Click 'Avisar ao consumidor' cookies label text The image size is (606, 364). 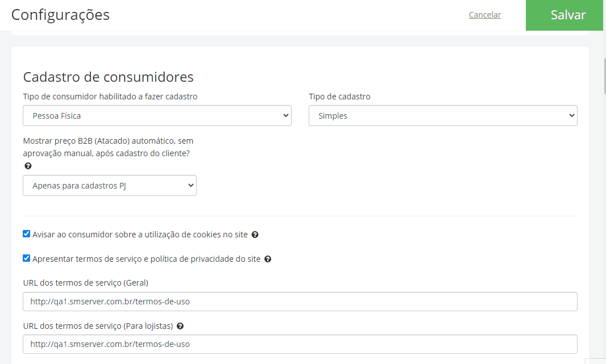140,235
